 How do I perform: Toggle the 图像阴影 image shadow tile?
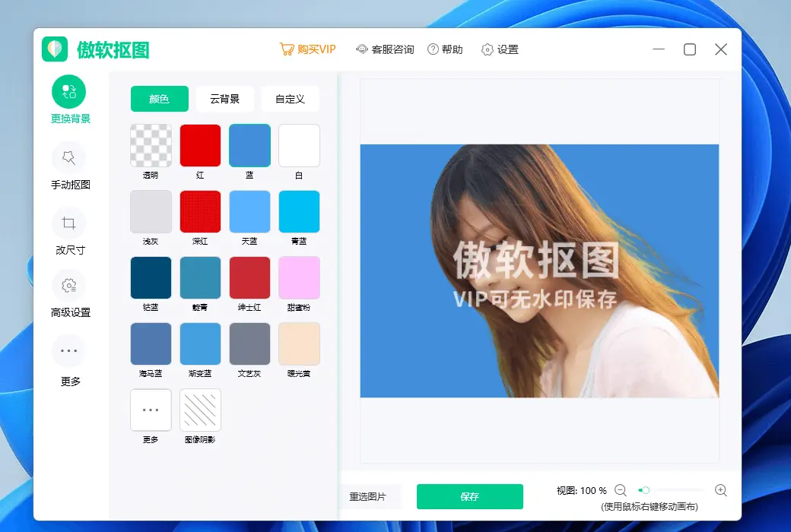(200, 410)
